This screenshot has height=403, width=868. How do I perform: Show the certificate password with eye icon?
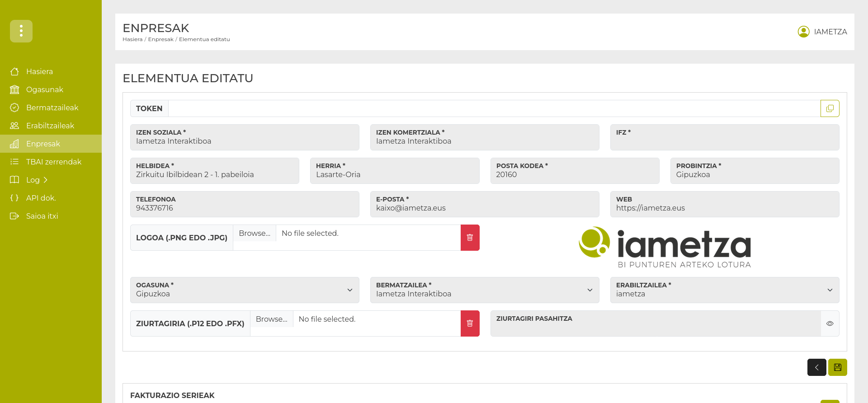[830, 323]
